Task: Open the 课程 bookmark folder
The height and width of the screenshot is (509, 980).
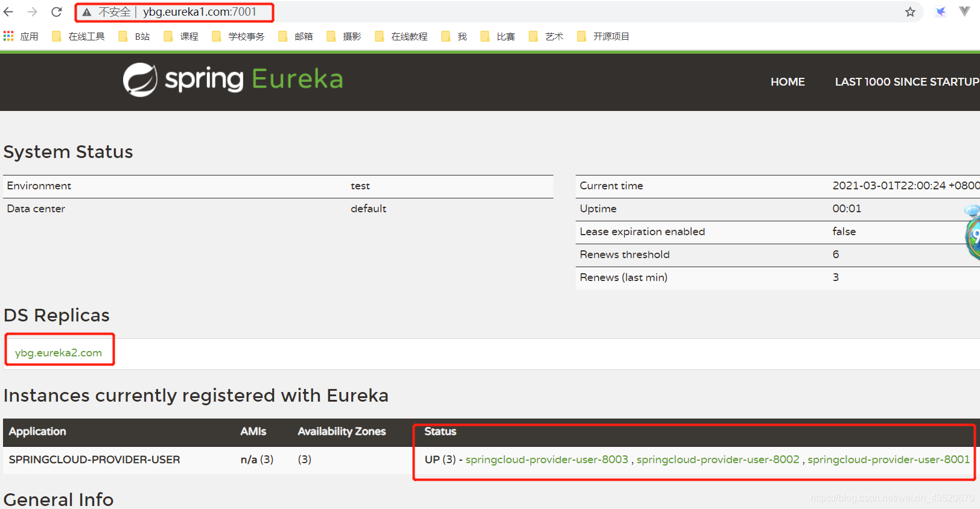Action: pos(181,36)
